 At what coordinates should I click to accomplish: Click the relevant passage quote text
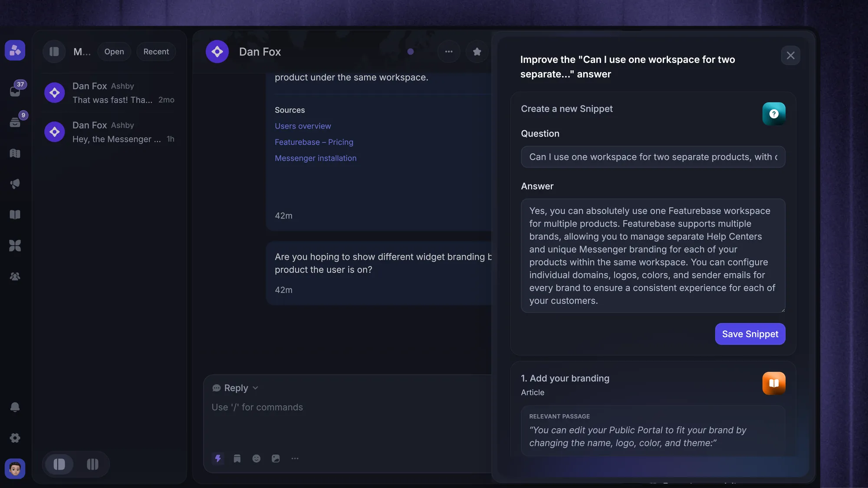click(x=638, y=436)
